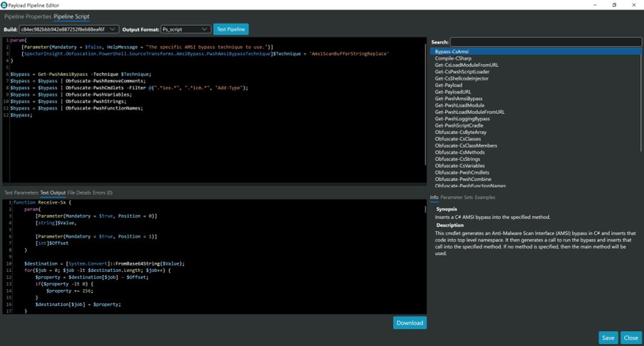Viewport: 644px width, 346px height.
Task: Open the File Details tab
Action: [79, 193]
